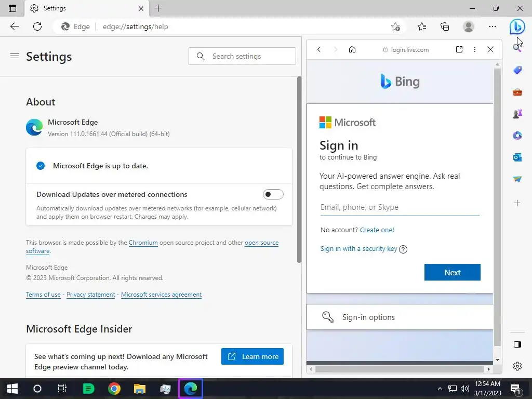Open the volume control in tray

[x=465, y=389]
